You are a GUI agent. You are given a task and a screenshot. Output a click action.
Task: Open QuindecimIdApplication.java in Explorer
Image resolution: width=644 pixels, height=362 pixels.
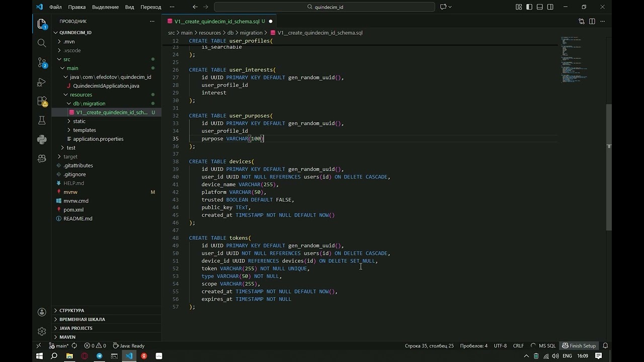tap(106, 86)
